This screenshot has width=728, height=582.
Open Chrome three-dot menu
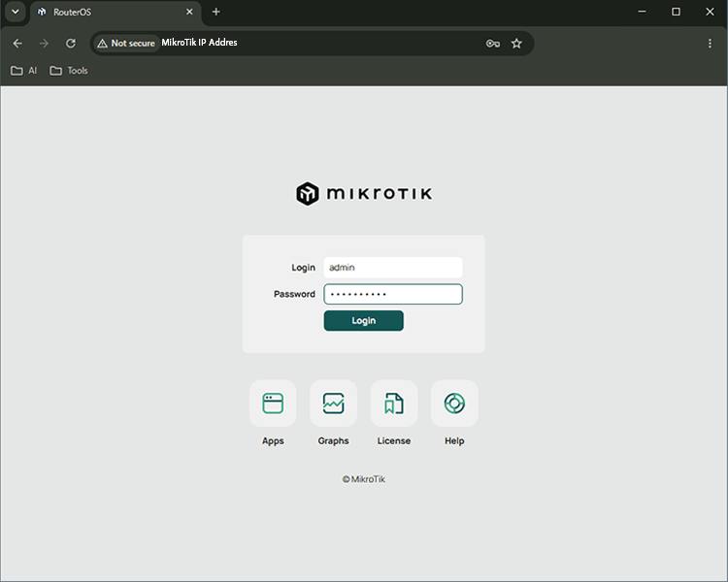pyautogui.click(x=710, y=43)
